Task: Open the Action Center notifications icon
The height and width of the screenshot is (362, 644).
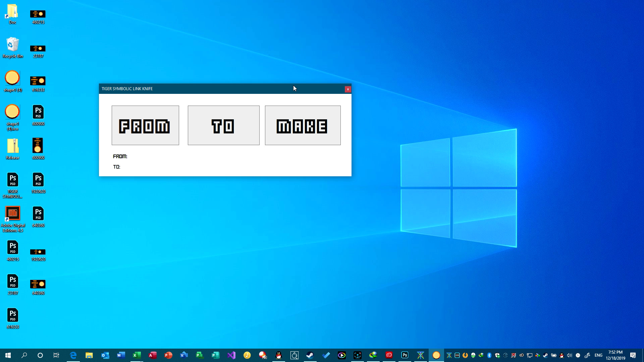Action: (x=633, y=355)
